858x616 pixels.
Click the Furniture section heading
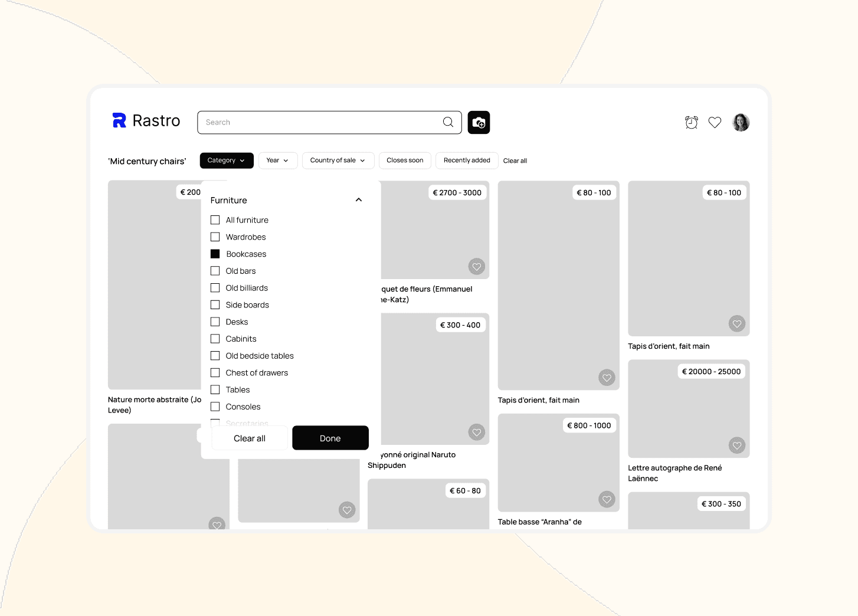(229, 201)
